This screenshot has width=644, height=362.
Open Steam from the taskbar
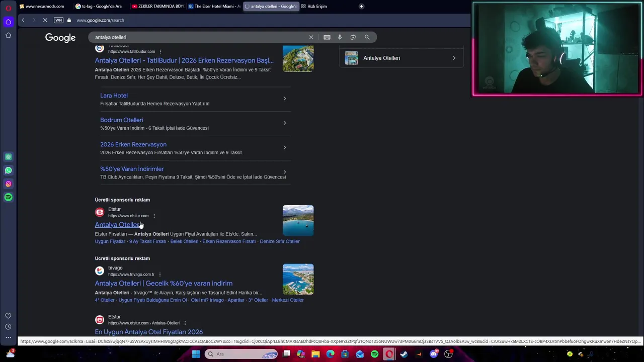(x=404, y=354)
